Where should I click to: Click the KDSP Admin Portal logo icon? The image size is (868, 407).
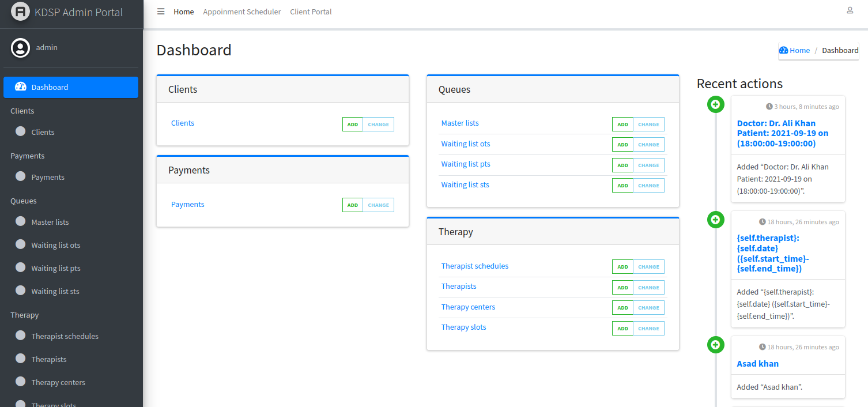20,12
